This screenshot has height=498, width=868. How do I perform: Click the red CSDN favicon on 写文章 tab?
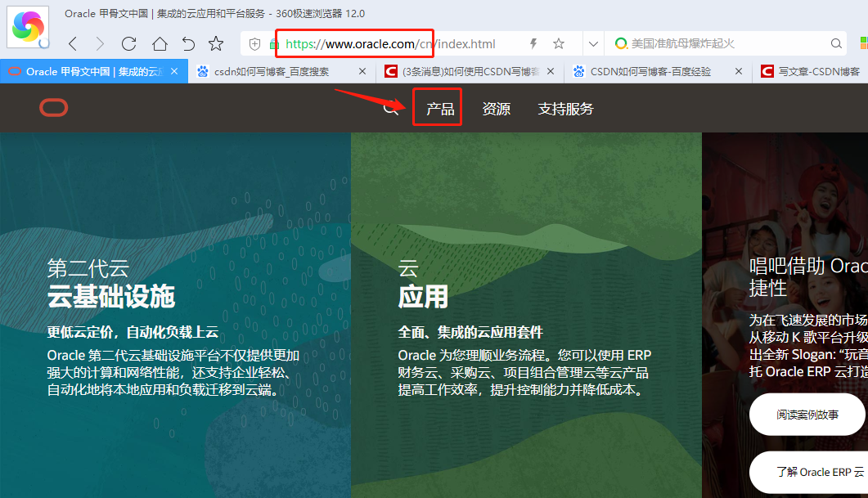pyautogui.click(x=767, y=71)
